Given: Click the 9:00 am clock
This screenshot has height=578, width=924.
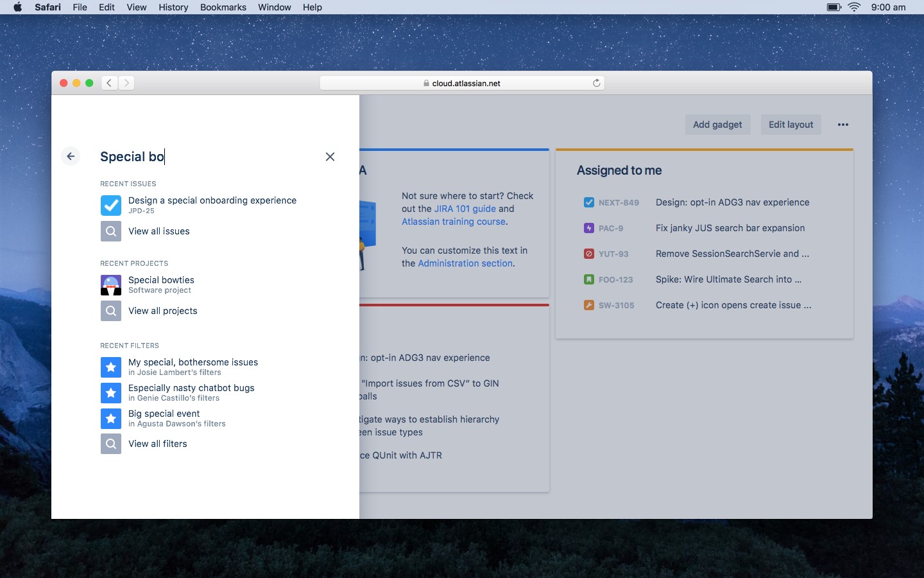Looking at the screenshot, I should [889, 7].
